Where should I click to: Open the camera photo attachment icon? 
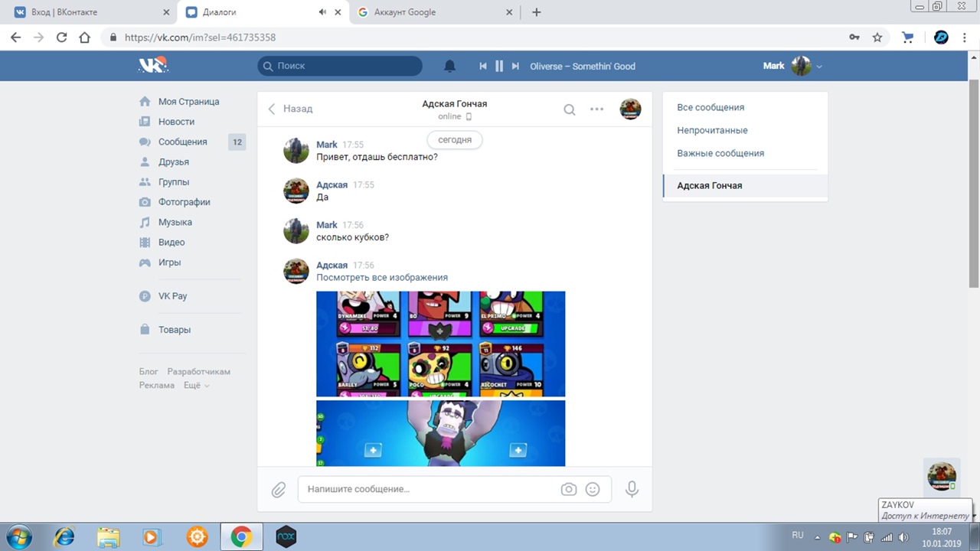568,489
